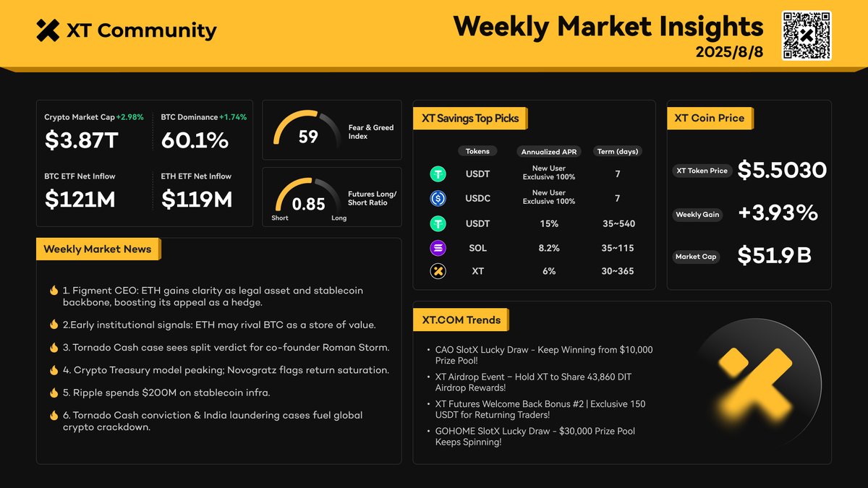Click the Short label under the ratio gauge
Viewport: 868px width, 488px height.
coord(280,218)
